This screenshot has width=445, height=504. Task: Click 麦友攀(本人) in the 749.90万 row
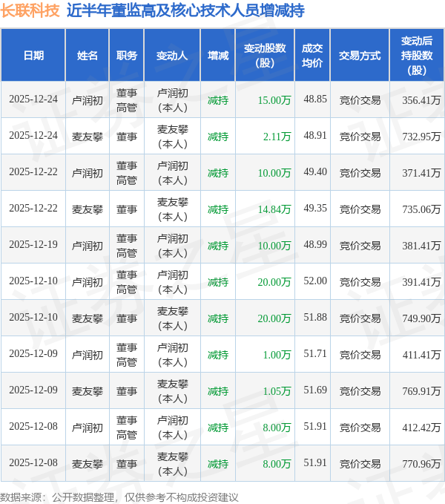click(172, 318)
